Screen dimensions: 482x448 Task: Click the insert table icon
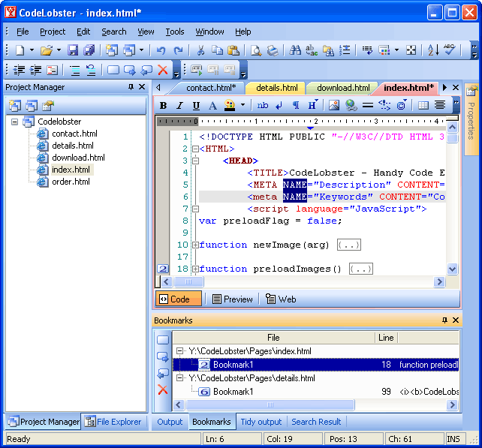tap(423, 106)
